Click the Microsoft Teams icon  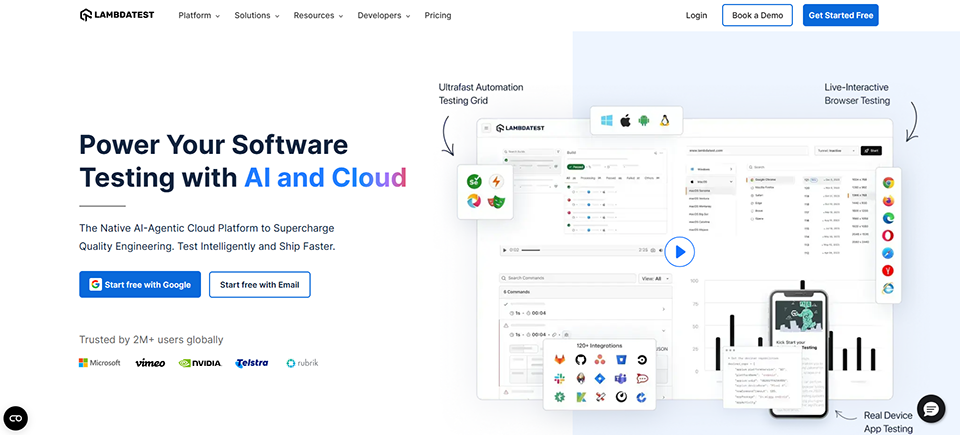621,379
